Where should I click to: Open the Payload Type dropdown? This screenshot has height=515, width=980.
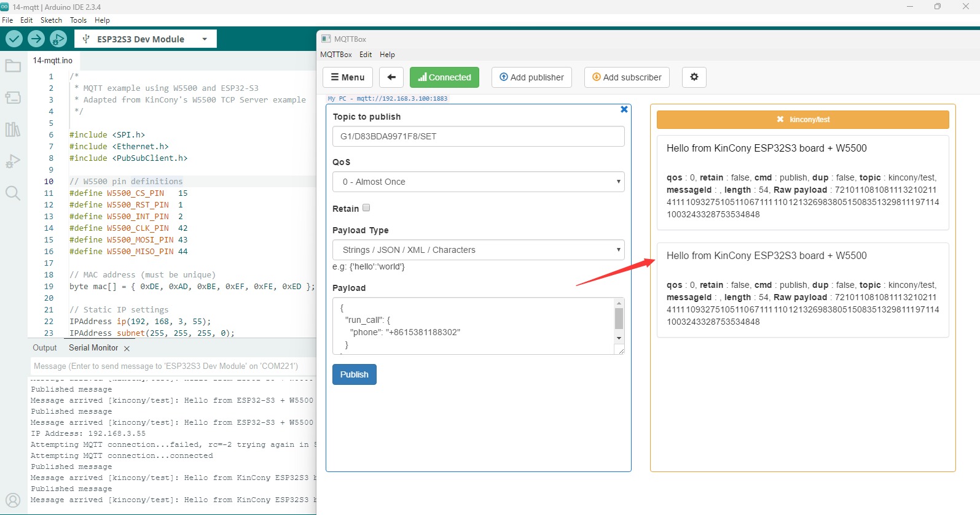[x=478, y=250]
